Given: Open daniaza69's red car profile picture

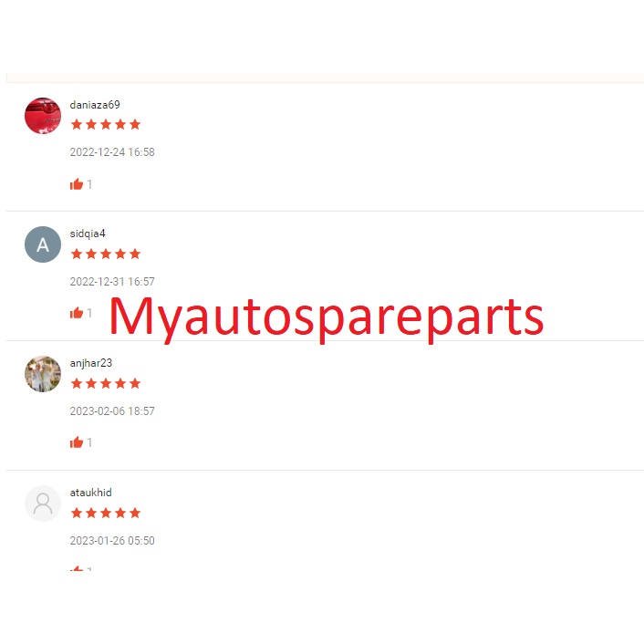Looking at the screenshot, I should point(43,116).
